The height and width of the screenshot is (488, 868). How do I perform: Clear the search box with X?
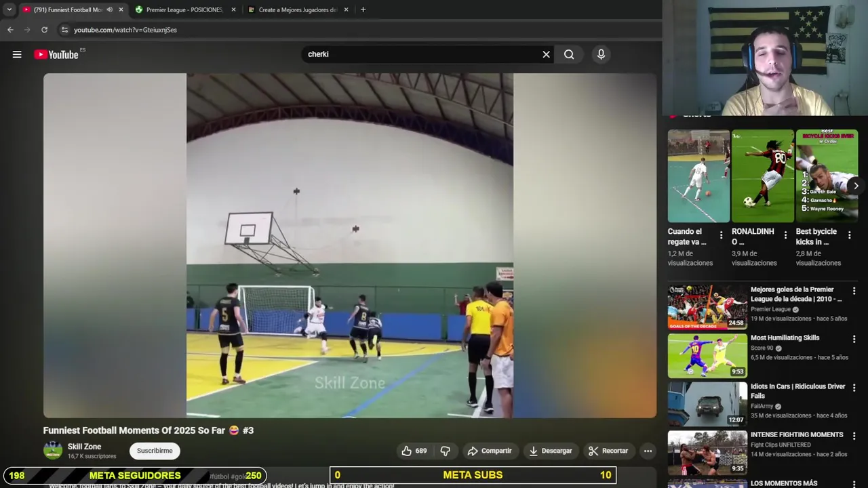coord(546,54)
